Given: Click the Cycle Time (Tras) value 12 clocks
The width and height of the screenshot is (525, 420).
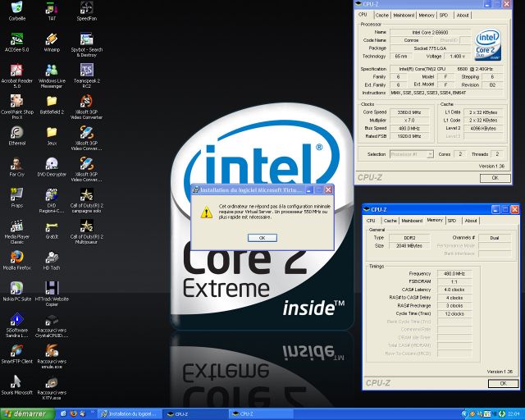Looking at the screenshot, I should tap(454, 314).
